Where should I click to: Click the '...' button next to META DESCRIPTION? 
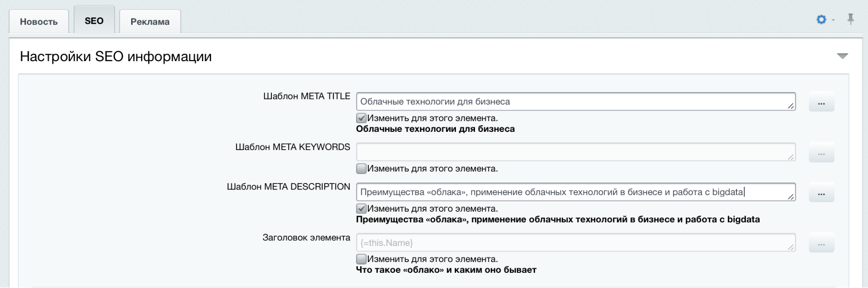[x=821, y=193]
